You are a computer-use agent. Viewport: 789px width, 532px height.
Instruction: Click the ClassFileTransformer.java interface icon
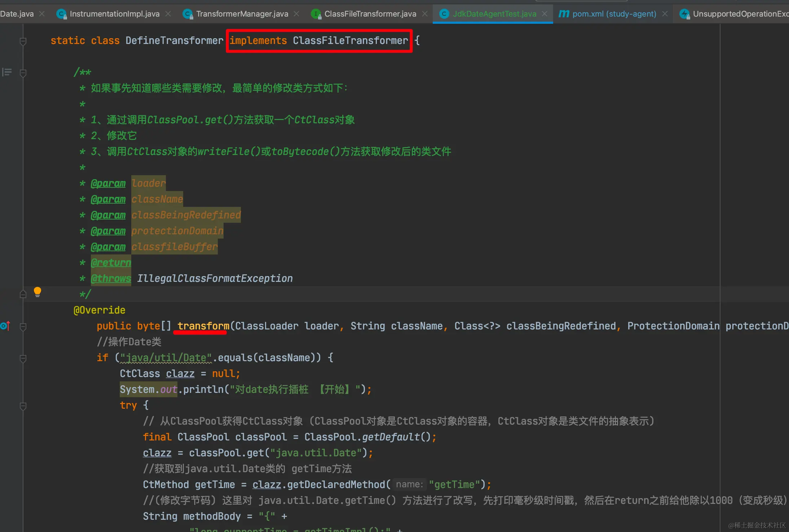(316, 14)
